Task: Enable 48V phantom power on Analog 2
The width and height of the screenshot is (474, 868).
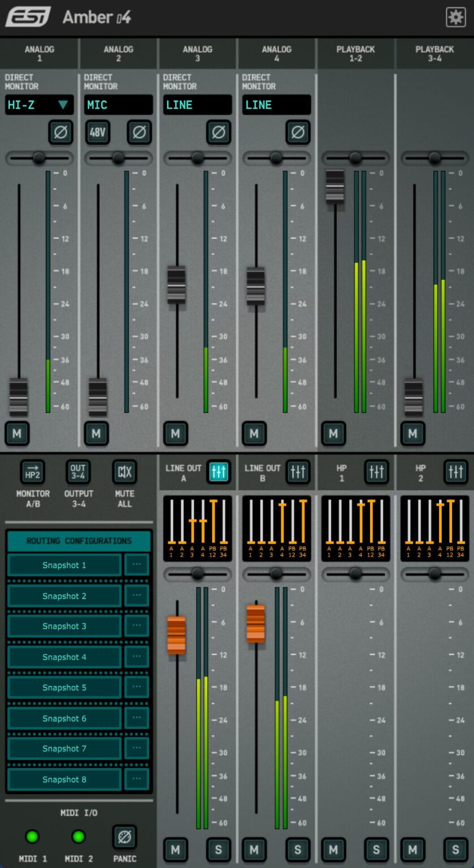Action: point(97,133)
